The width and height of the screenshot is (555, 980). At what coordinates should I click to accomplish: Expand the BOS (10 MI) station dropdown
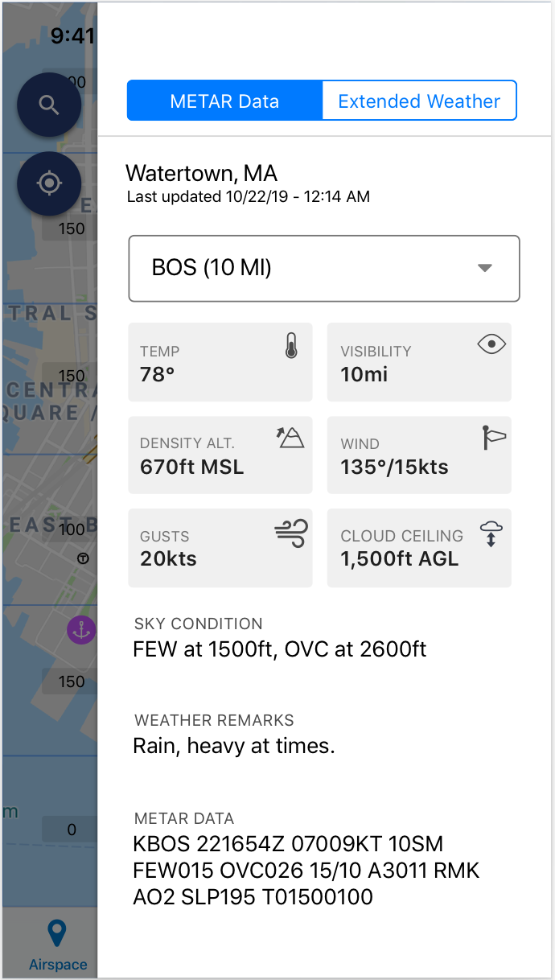click(x=324, y=268)
